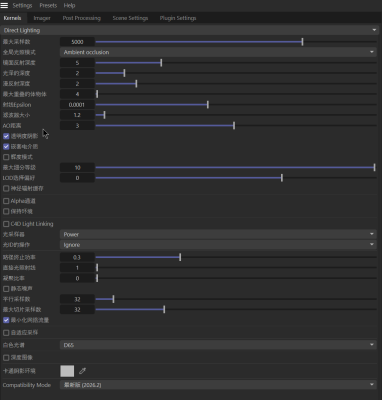Switch to the Plugin Settings tab
Viewport: 382px width, 400px height.
click(178, 18)
